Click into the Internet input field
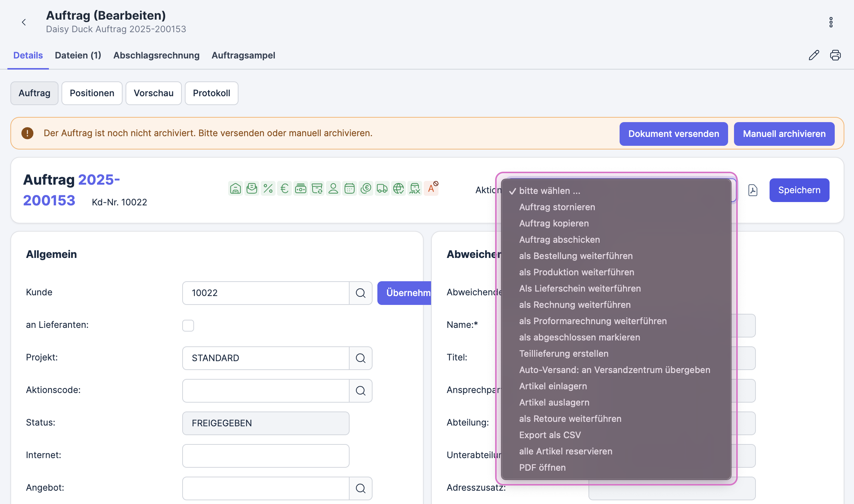The image size is (854, 504). [x=266, y=456]
